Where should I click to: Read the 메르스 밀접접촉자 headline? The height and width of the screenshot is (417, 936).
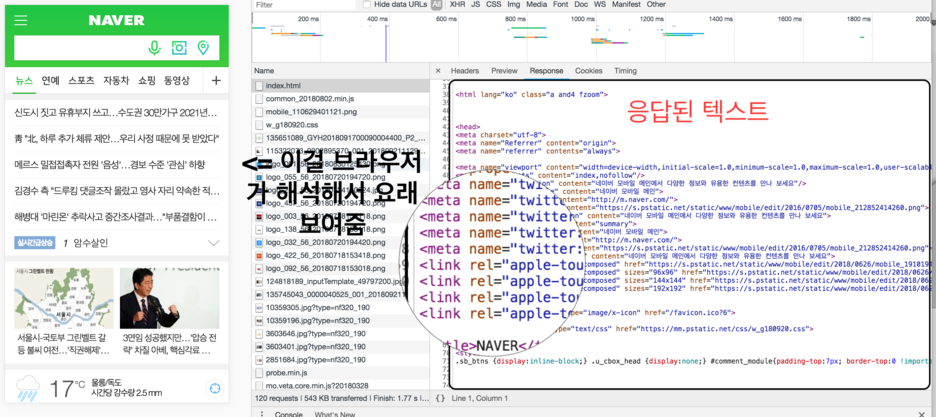point(109,165)
